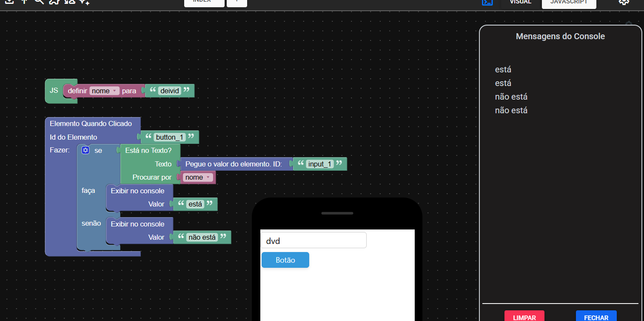The width and height of the screenshot is (644, 321).
Task: Toggle the console terminal icon
Action: (x=487, y=2)
